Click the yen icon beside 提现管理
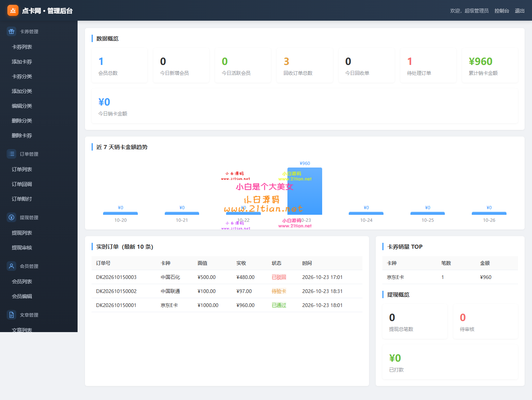 tap(11, 217)
